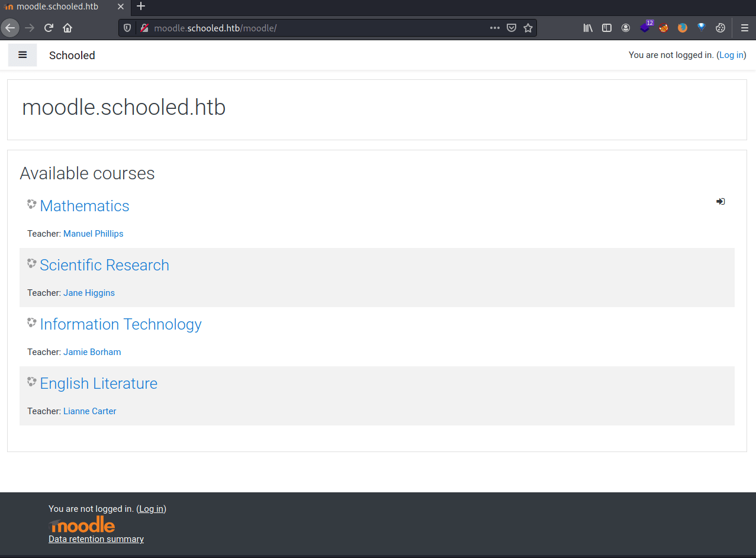Open the Schooled site home link
The image size is (756, 558).
pos(72,55)
